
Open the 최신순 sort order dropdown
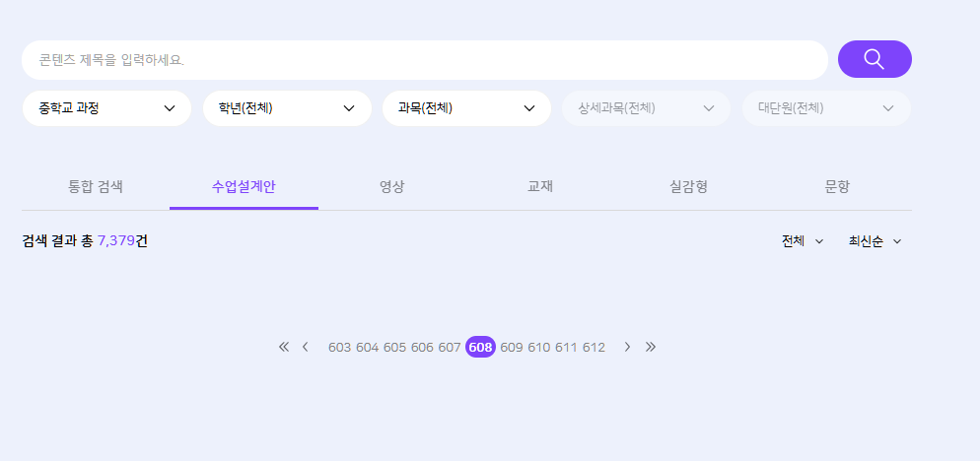875,241
